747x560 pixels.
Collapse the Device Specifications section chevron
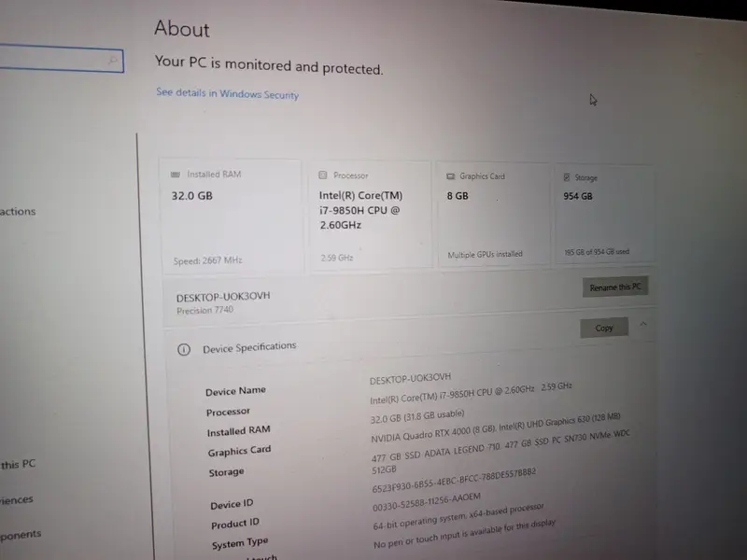point(643,324)
